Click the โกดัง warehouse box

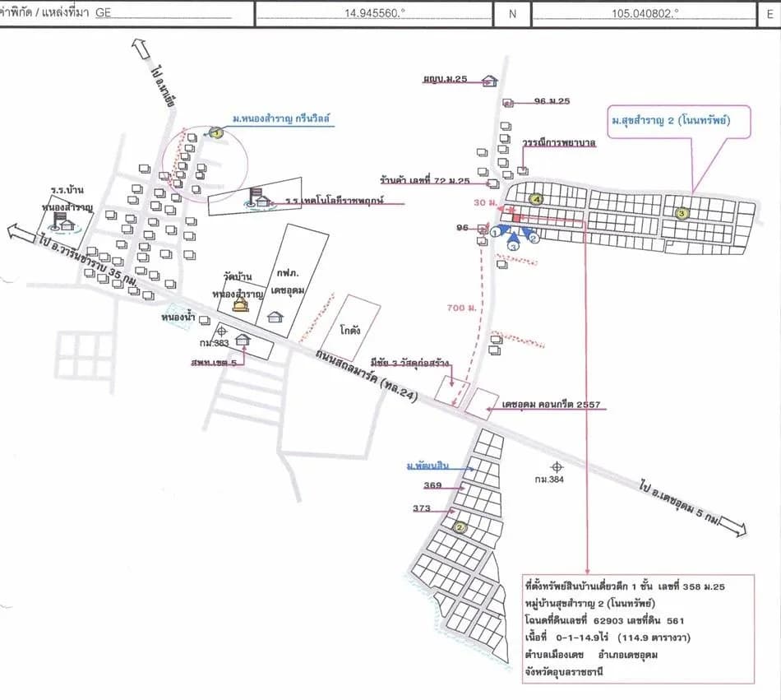(350, 327)
